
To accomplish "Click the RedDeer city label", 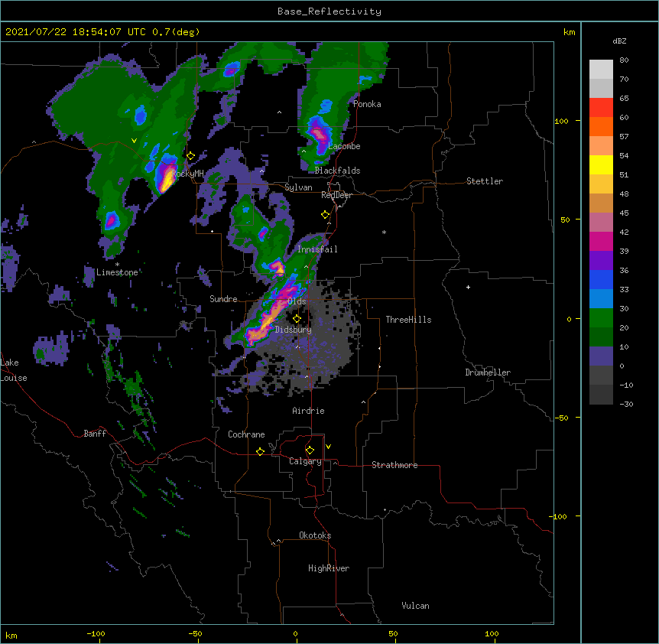I will tap(336, 195).
